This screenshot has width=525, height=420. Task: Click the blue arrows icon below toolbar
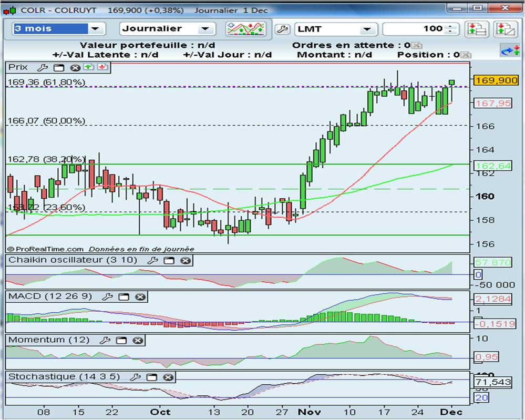(x=510, y=51)
